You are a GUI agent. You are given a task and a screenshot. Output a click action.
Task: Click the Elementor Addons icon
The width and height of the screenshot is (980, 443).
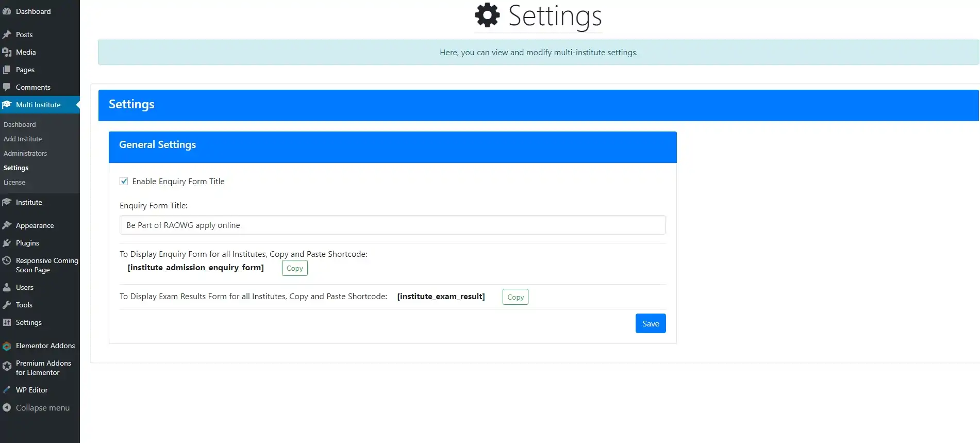click(x=7, y=346)
